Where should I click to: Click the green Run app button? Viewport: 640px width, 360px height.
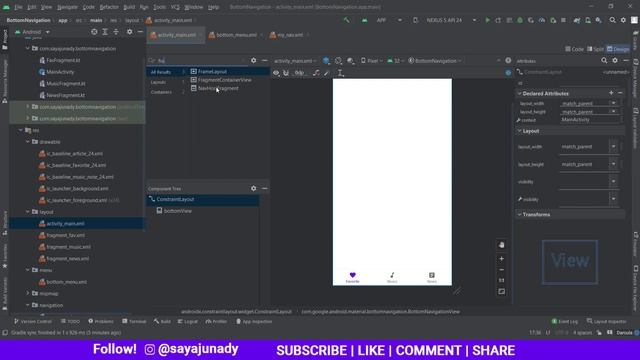click(487, 20)
